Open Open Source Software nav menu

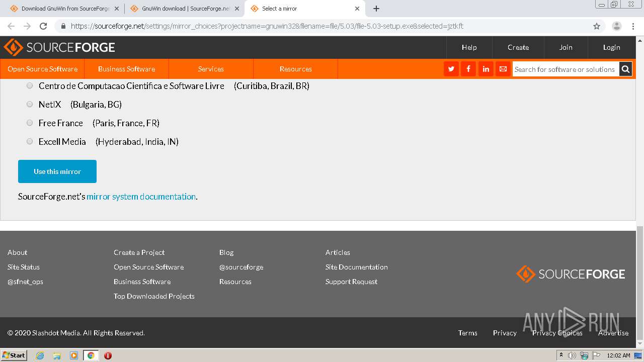point(42,69)
